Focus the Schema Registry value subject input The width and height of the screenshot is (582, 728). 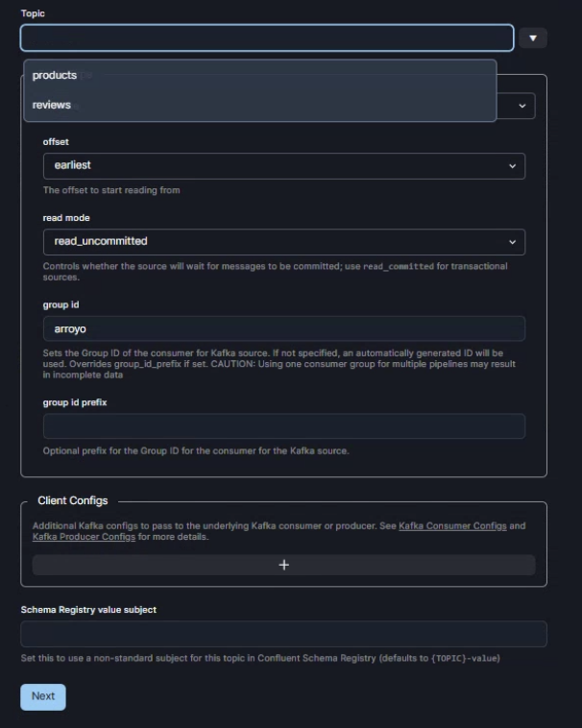(x=283, y=634)
